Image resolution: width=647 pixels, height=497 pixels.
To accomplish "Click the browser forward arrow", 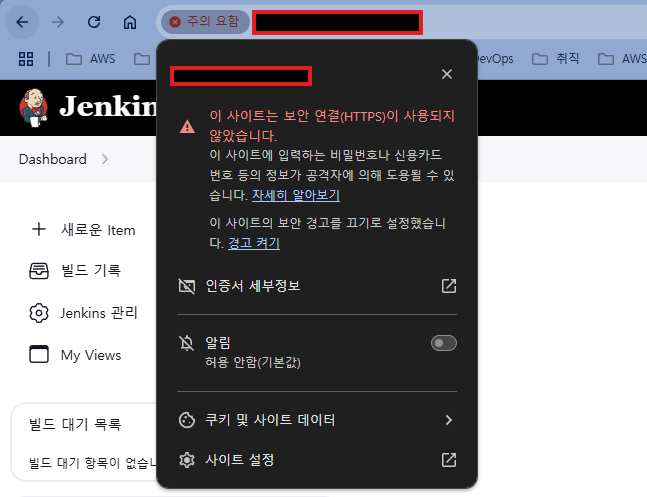I will [58, 22].
